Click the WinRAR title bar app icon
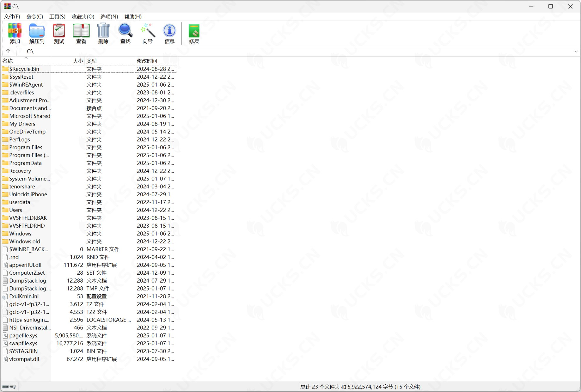The height and width of the screenshot is (392, 581). pyautogui.click(x=7, y=6)
